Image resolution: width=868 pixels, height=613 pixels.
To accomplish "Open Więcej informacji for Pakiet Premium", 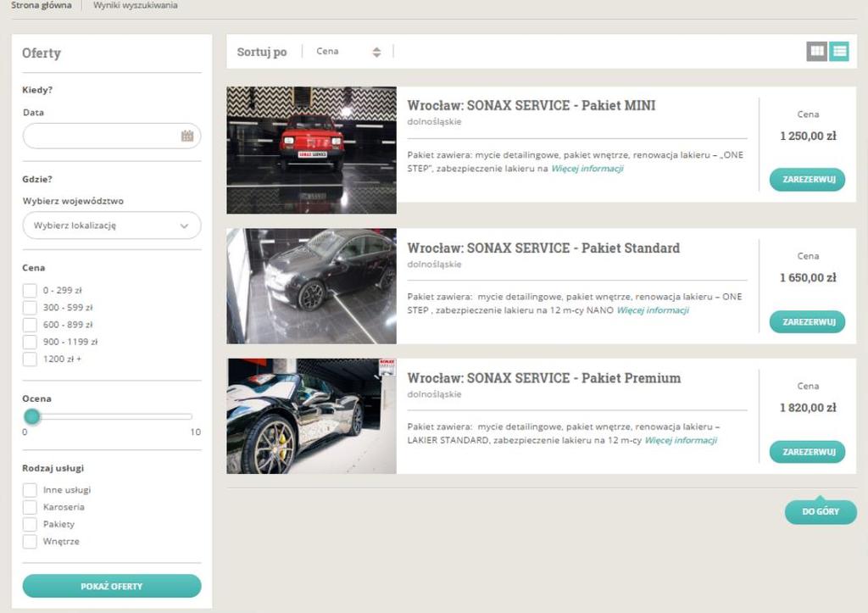I will coord(681,440).
